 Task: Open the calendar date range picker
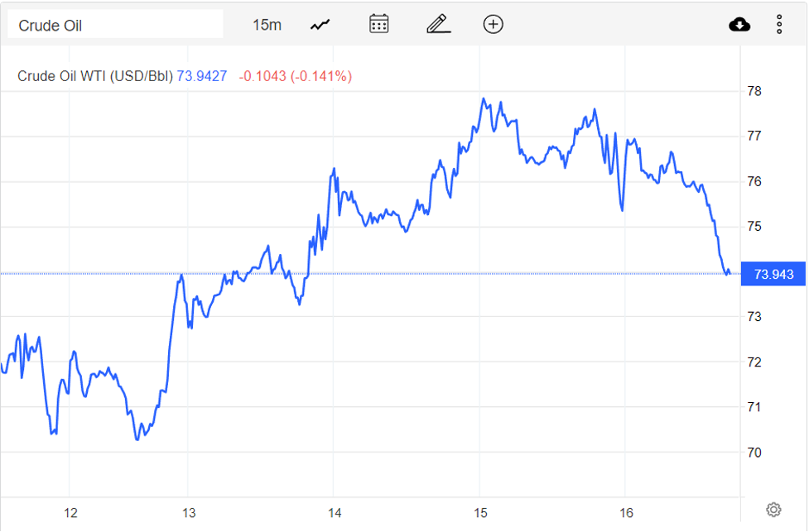[379, 24]
